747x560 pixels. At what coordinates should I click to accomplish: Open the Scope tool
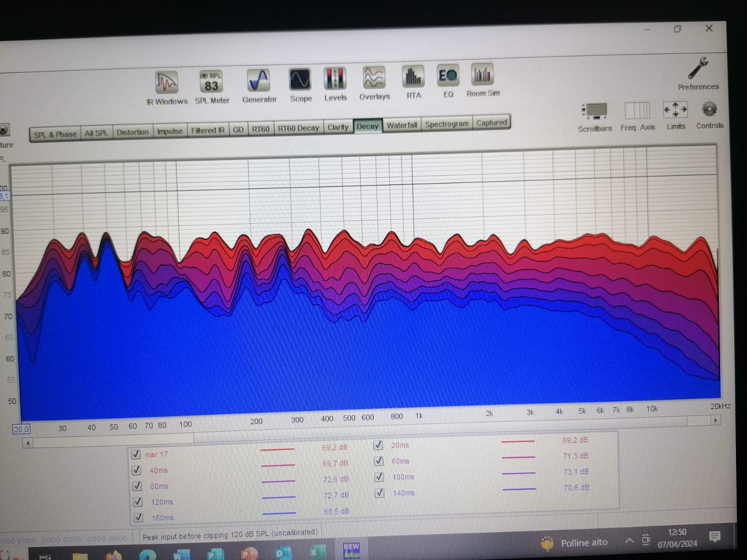tap(300, 85)
